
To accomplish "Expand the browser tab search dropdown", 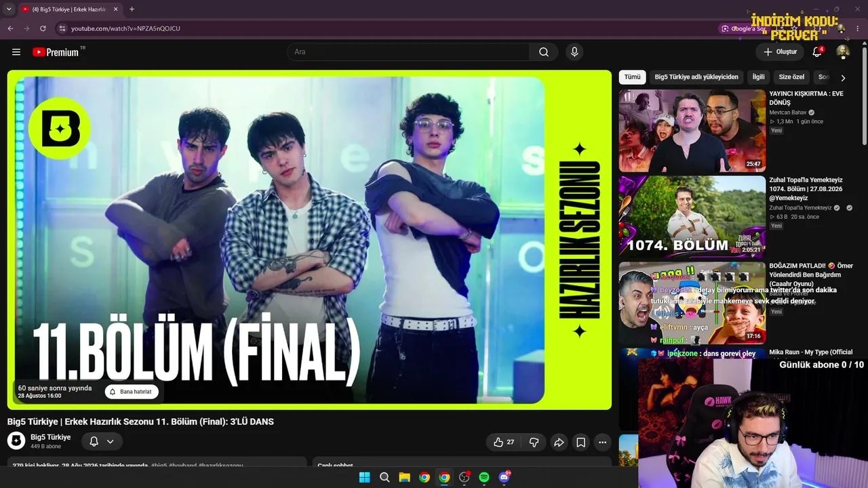I will 9,9.
